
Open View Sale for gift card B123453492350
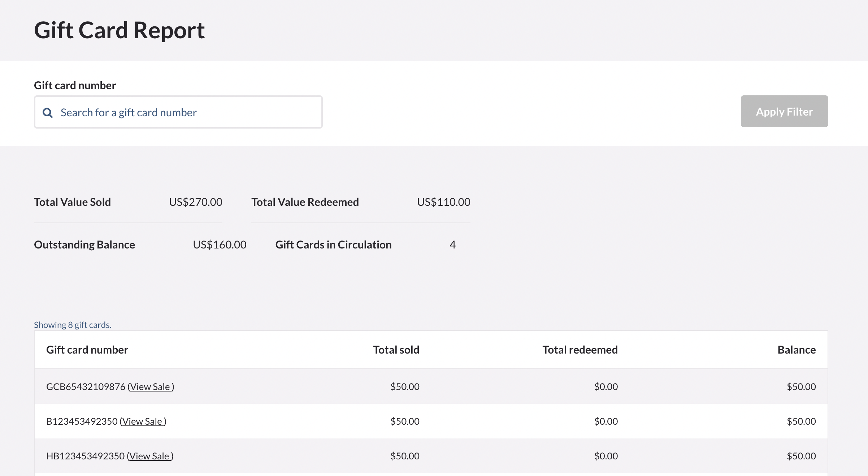(143, 421)
